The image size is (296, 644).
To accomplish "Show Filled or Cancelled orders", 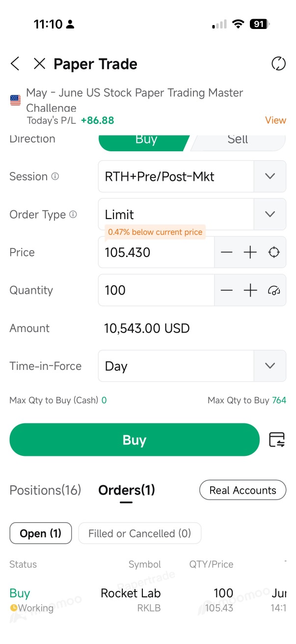I will coord(140,533).
